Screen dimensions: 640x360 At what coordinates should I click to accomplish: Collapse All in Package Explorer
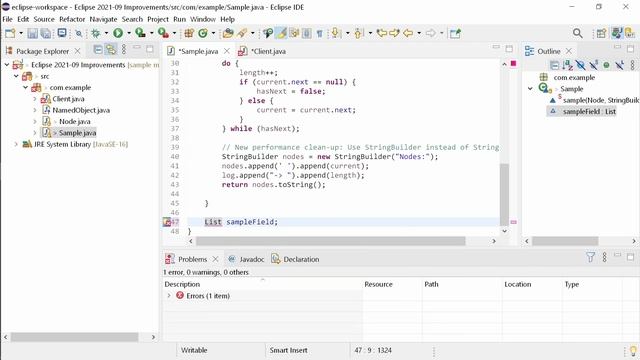(98, 50)
